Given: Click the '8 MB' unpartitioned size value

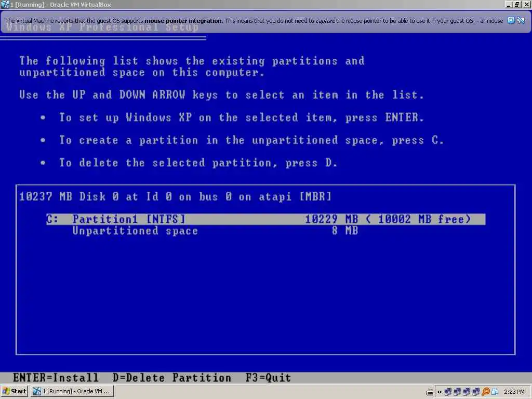Looking at the screenshot, I should click(x=345, y=231).
